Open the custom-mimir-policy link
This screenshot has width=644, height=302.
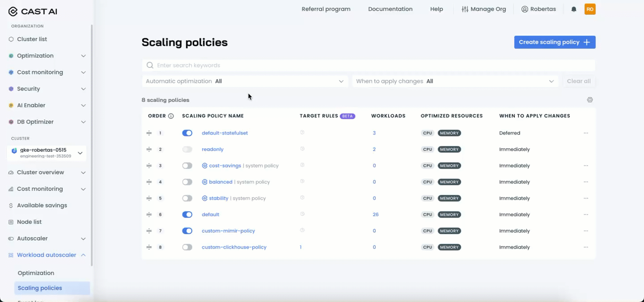[x=228, y=231]
